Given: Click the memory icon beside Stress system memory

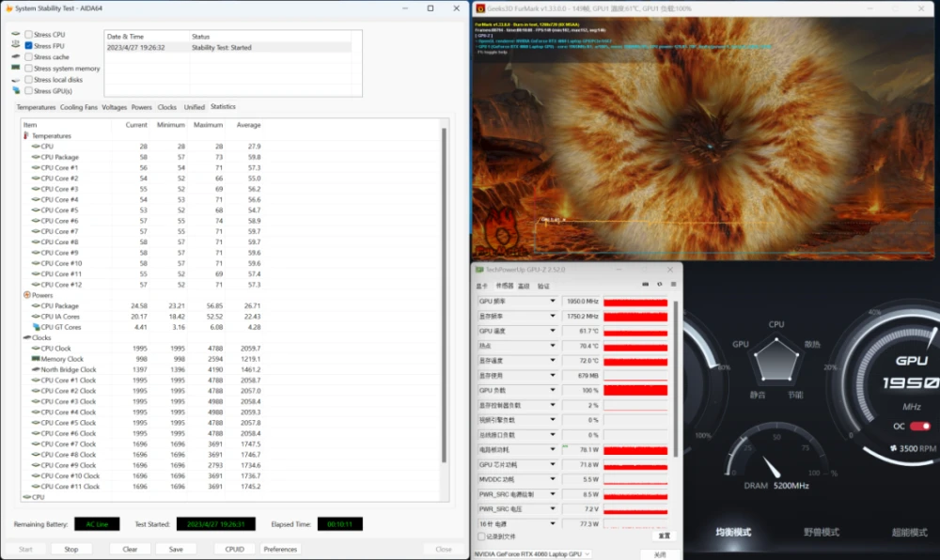Looking at the screenshot, I should coord(16,68).
